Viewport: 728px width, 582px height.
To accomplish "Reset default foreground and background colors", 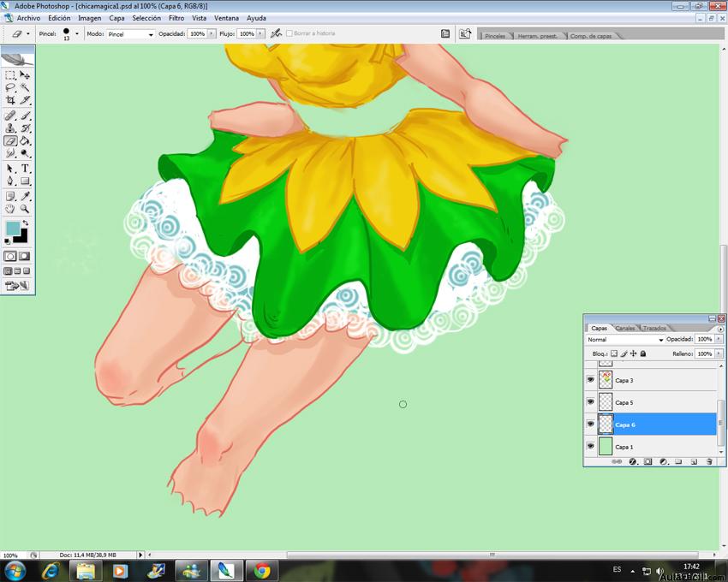I will pos(8,241).
